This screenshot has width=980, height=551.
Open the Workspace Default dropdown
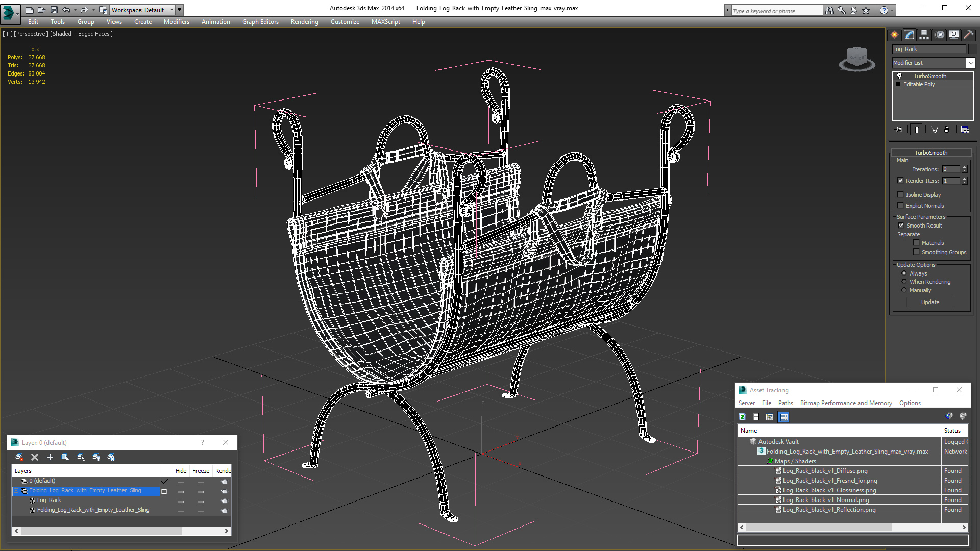[x=171, y=10]
